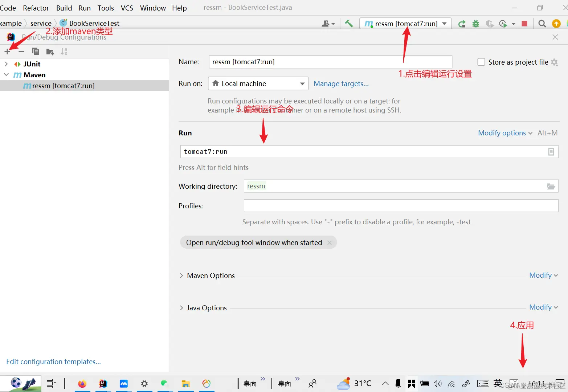Open Windows Settings gear in taskbar
Screen dimensions: 568x392
pyautogui.click(x=144, y=384)
